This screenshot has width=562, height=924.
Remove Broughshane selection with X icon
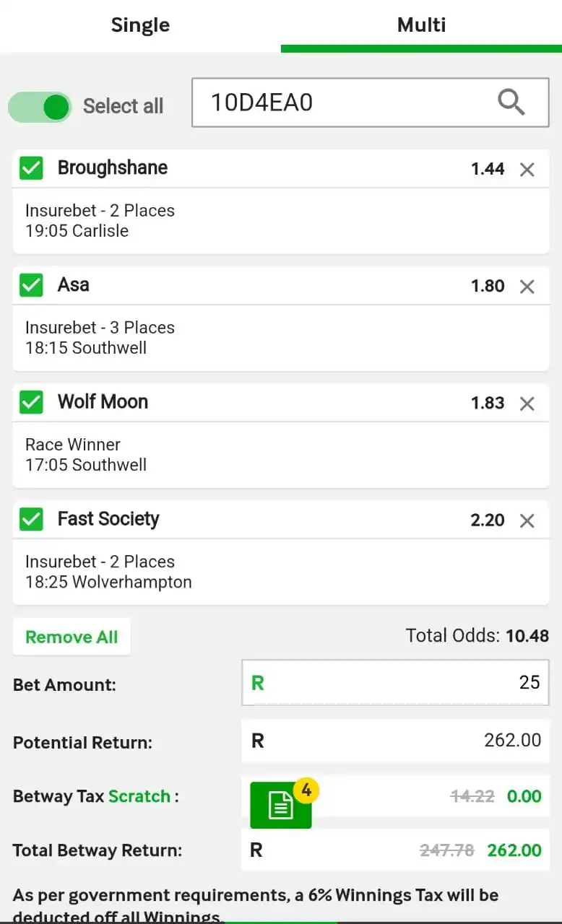[x=527, y=170]
